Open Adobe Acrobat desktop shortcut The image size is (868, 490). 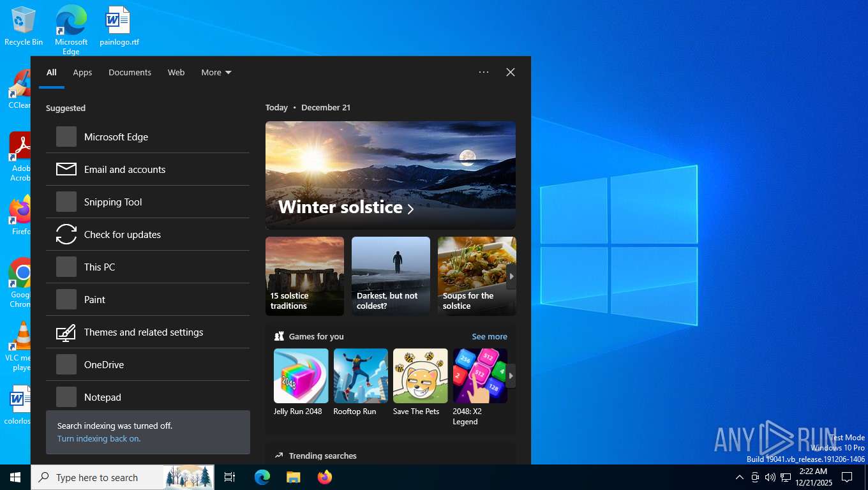pyautogui.click(x=19, y=156)
